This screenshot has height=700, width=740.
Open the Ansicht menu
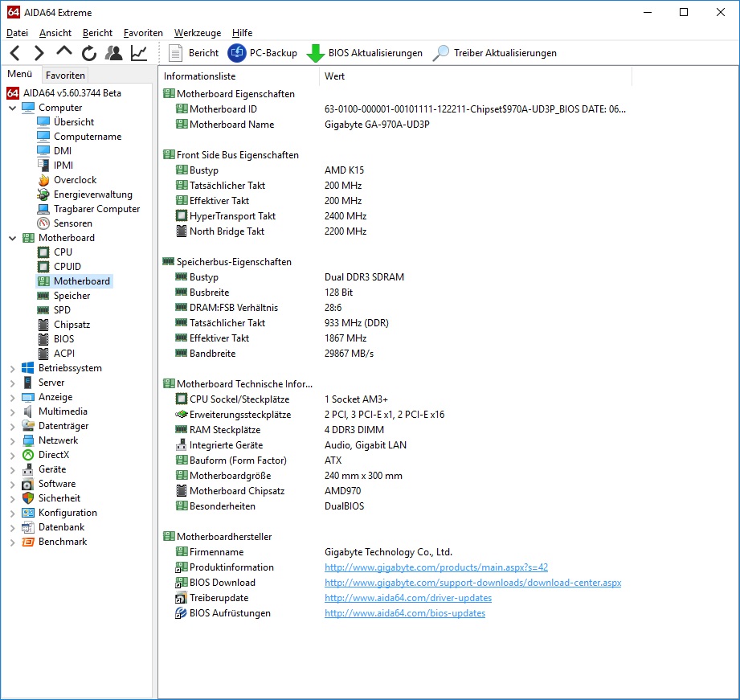click(x=55, y=33)
